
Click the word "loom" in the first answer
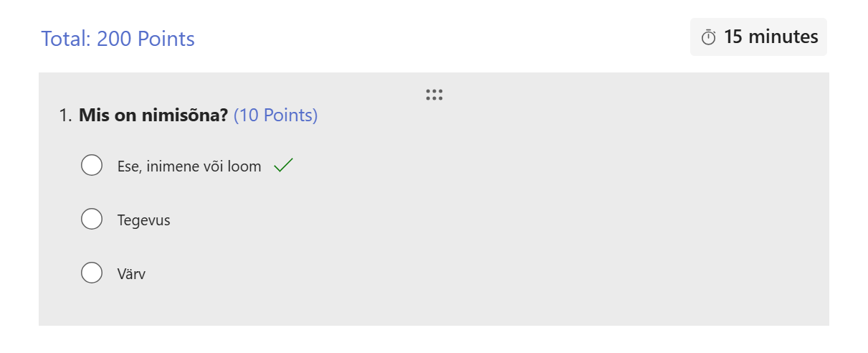point(247,166)
